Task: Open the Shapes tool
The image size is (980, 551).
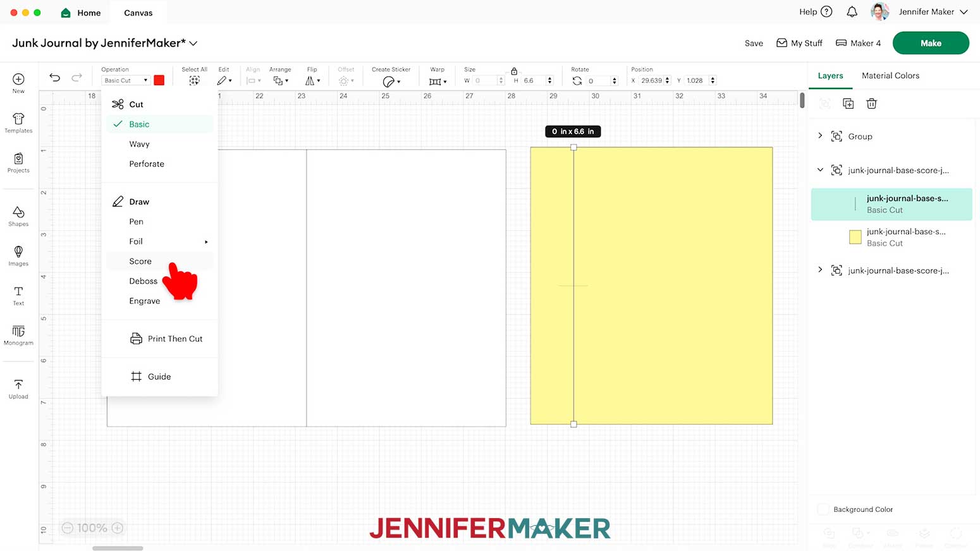Action: coord(18,212)
